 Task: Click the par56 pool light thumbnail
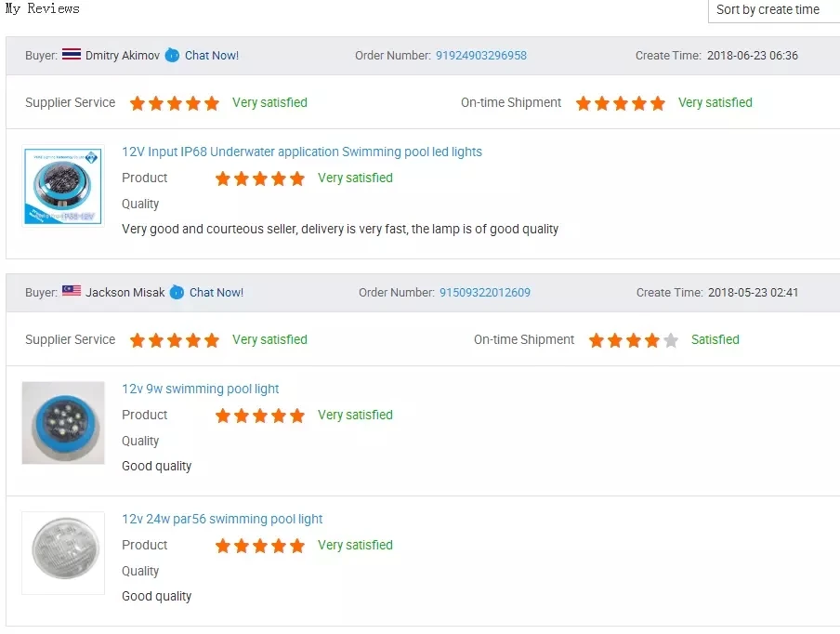click(x=63, y=553)
